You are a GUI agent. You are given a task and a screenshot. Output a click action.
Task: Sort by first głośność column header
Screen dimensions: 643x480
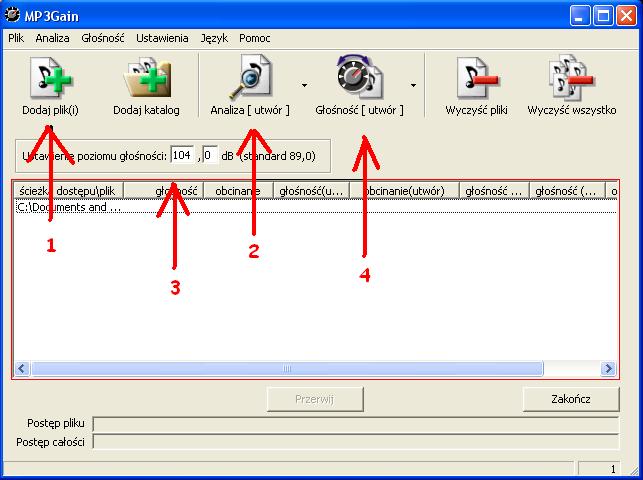[x=163, y=191]
